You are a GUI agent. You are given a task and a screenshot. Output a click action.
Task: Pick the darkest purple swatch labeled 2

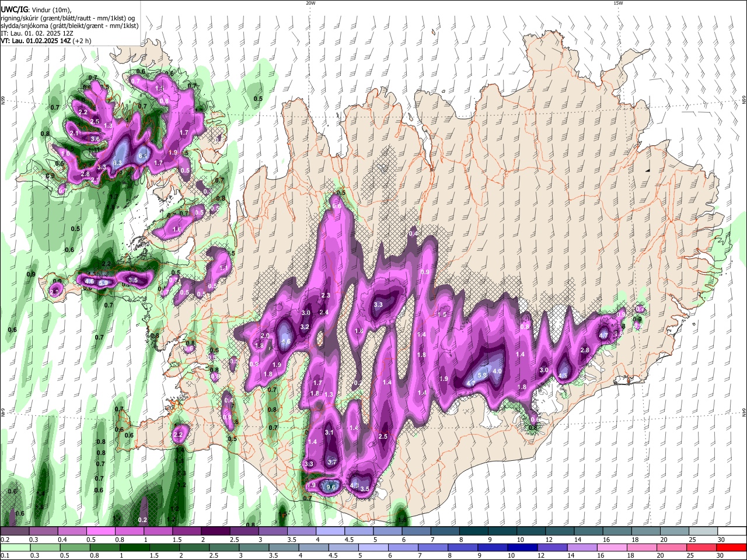(215, 531)
